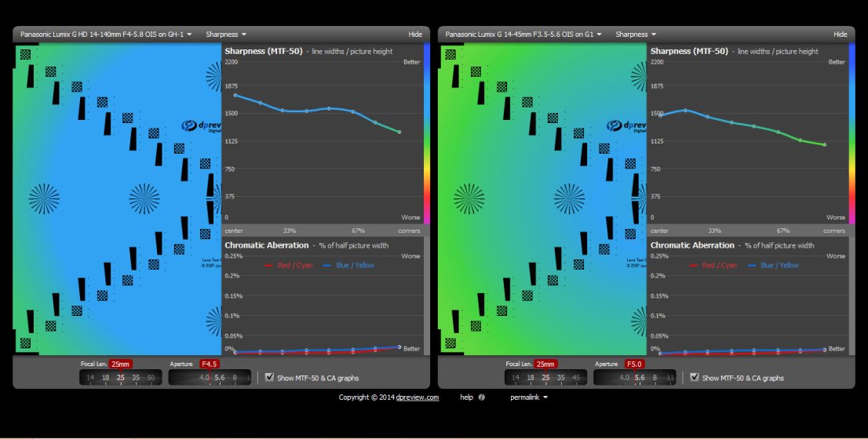The height and width of the screenshot is (439, 868).
Task: Set left panel focal length to 14
Action: (x=90, y=378)
